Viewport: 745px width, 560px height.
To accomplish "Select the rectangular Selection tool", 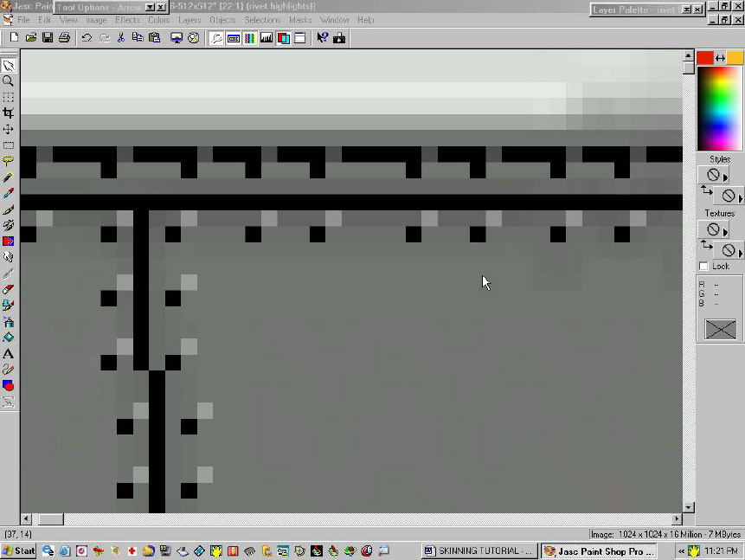I will click(x=9, y=145).
